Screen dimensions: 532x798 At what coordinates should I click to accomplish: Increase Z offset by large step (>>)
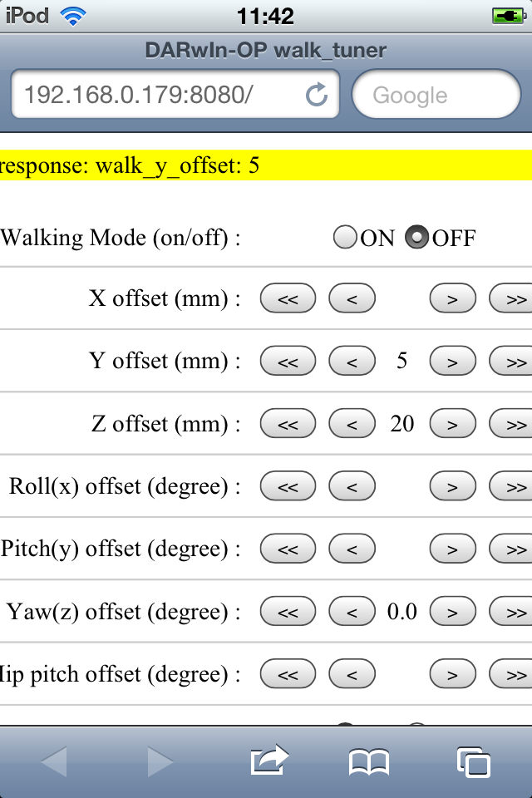[x=510, y=424]
